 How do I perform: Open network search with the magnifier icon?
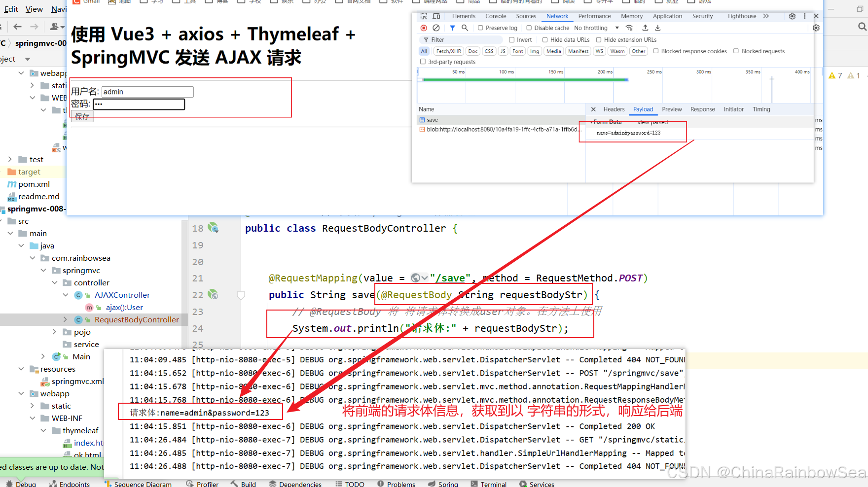(x=465, y=28)
